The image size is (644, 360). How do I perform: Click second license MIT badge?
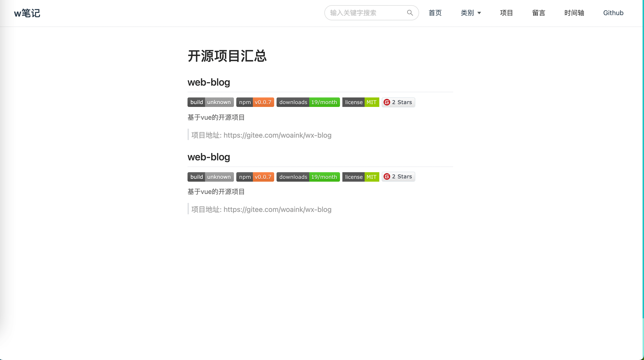coord(361,177)
